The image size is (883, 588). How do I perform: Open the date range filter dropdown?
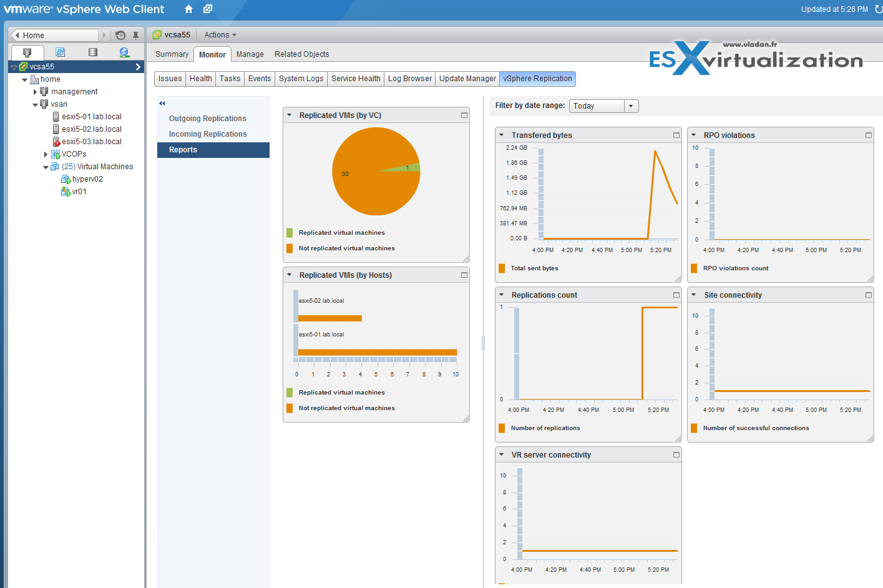631,106
